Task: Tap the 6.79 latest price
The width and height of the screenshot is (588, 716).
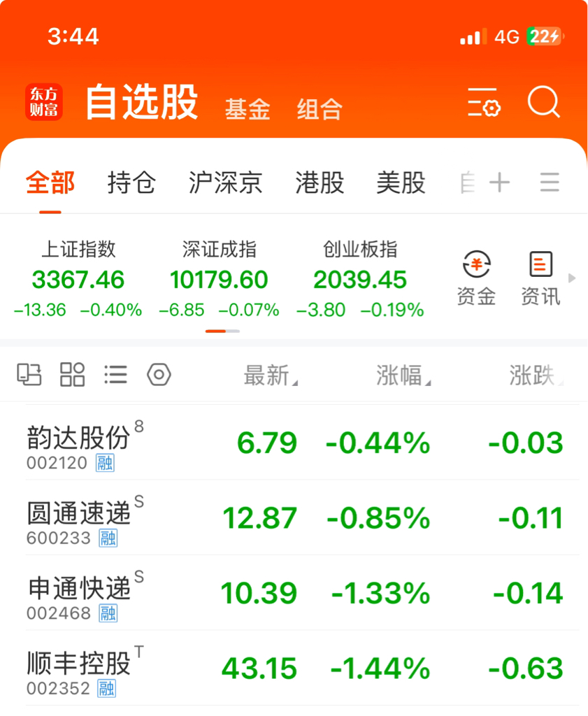Action: 267,443
